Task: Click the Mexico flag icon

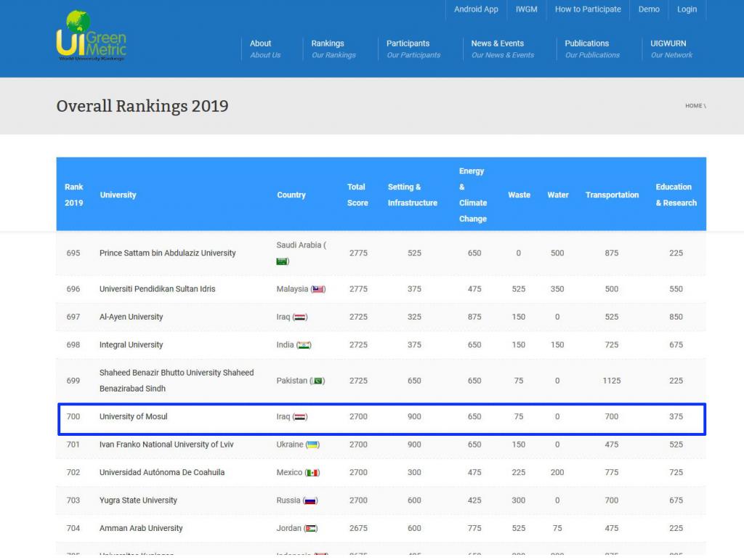Action: pos(312,473)
